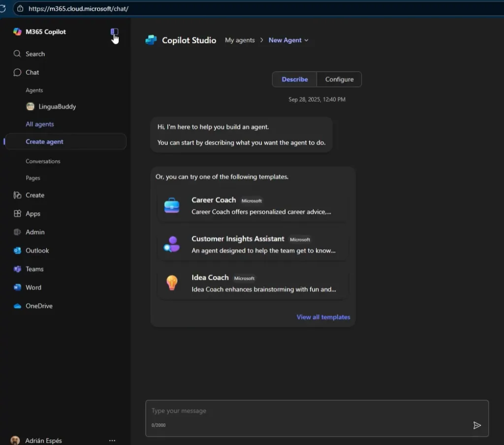Screen dimensions: 504x445
Task: Click the Search magnifier icon
Action: click(17, 54)
